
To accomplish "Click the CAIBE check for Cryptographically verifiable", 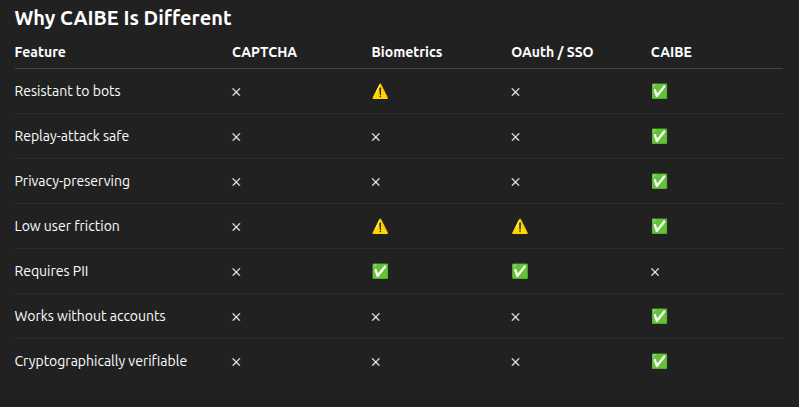I will [x=659, y=361].
